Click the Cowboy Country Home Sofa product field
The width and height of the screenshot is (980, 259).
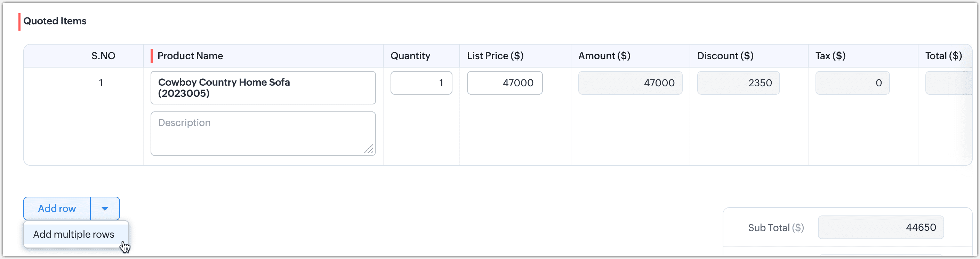(263, 88)
